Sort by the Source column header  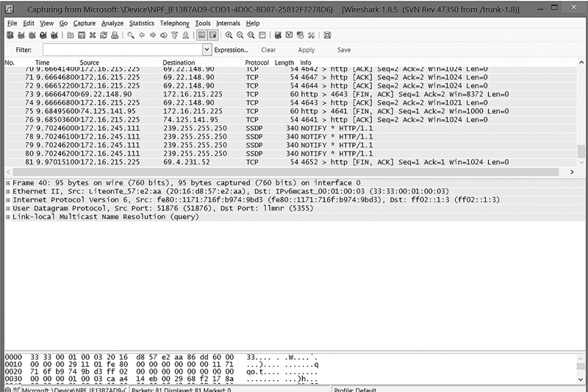pos(89,63)
